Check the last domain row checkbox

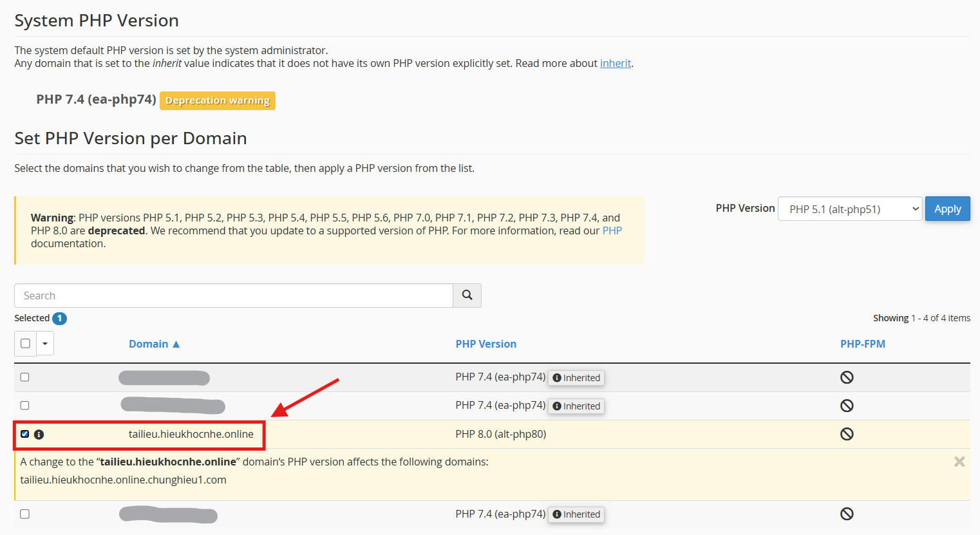(x=24, y=514)
